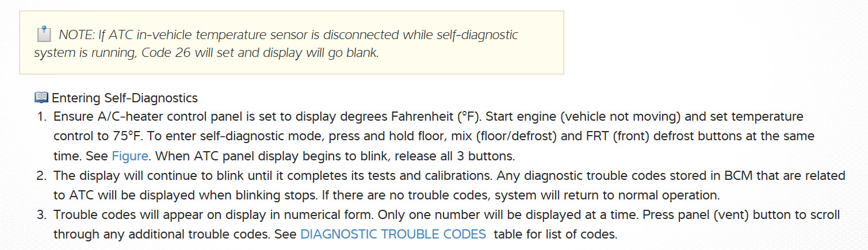Click the Entering Self-Diagnostics heading
This screenshot has width=868, height=250.
125,97
